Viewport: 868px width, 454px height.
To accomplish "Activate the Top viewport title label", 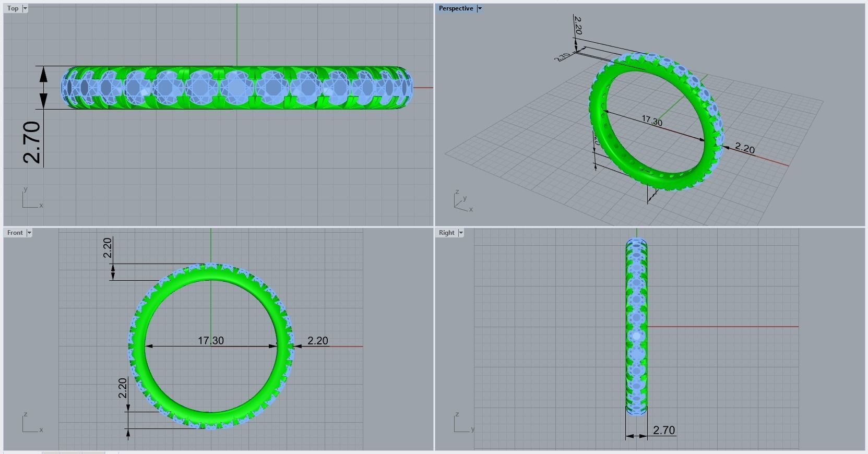I will (x=13, y=8).
